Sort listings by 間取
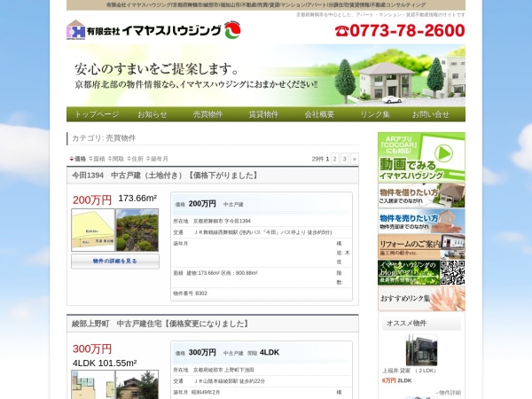Image resolution: width=532 pixels, height=399 pixels. 116,159
